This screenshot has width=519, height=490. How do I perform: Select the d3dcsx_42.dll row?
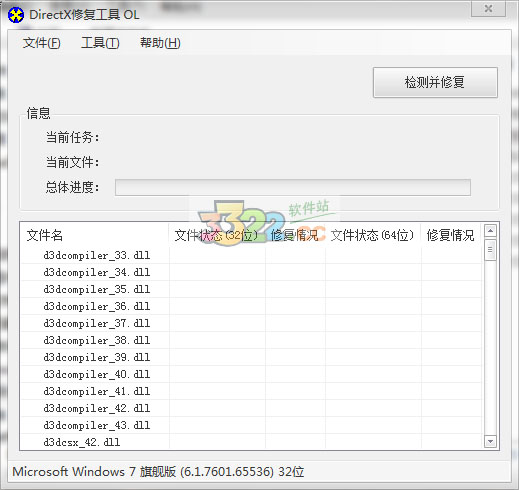coord(251,442)
